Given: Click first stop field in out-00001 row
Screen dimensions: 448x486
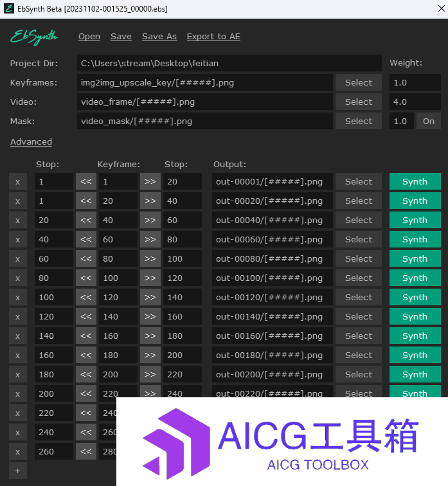Looking at the screenshot, I should (x=54, y=182).
